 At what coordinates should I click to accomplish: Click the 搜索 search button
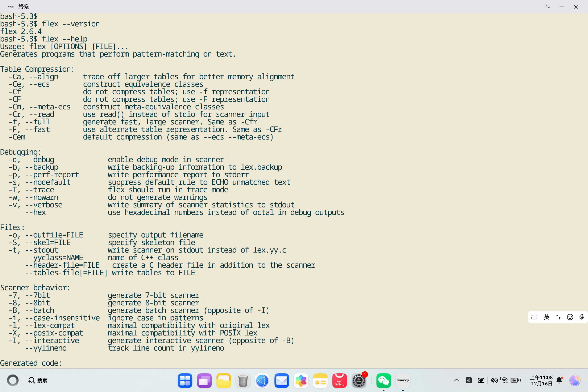38,380
